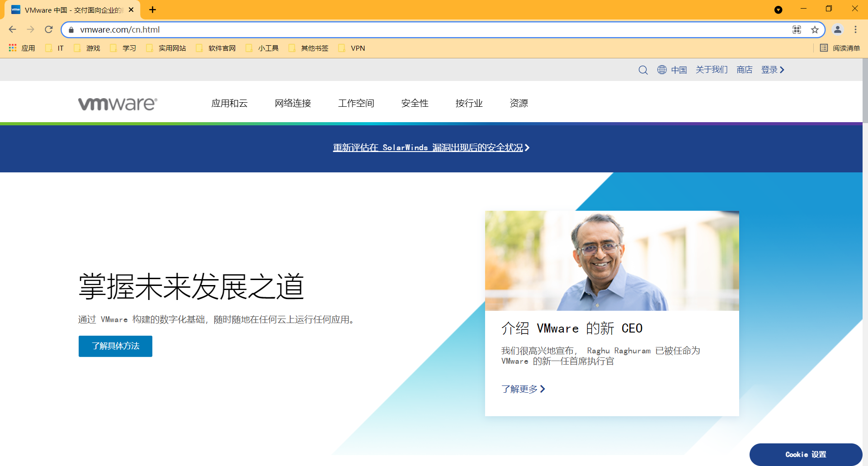
Task: Expand the 按行业 navigation menu
Action: 469,103
